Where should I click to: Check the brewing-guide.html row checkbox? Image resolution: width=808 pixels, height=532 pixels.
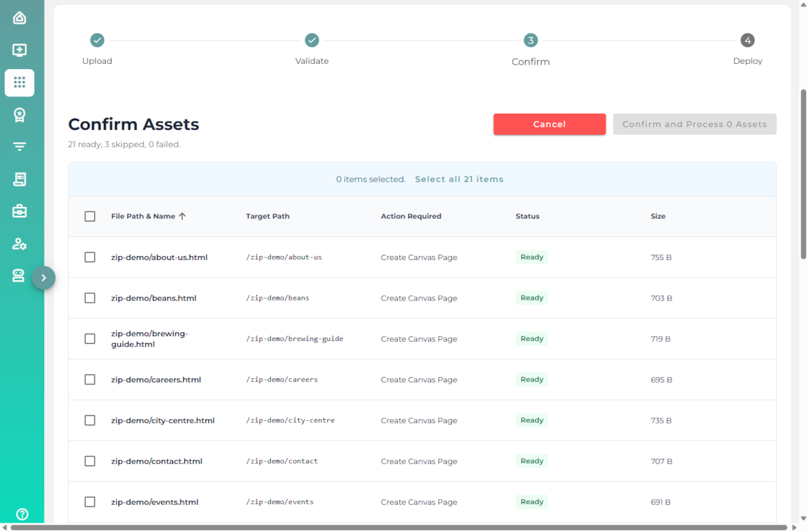pos(90,339)
